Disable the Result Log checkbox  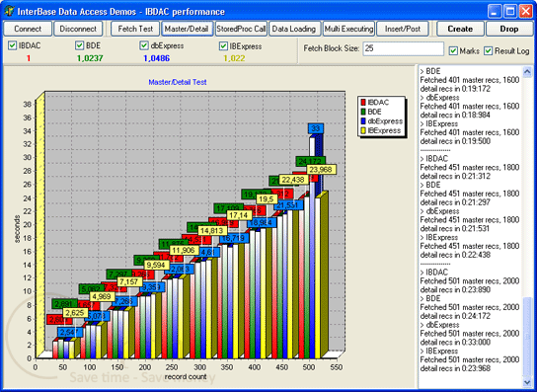489,50
